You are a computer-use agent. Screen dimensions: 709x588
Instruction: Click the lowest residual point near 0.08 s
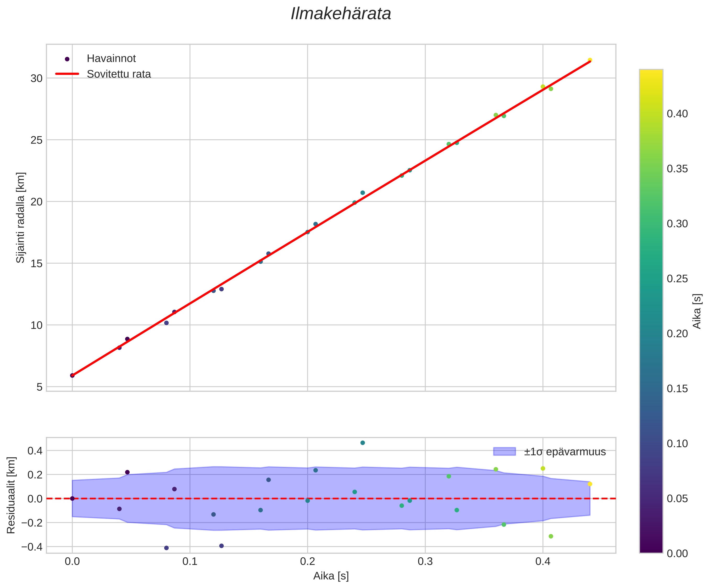point(166,548)
